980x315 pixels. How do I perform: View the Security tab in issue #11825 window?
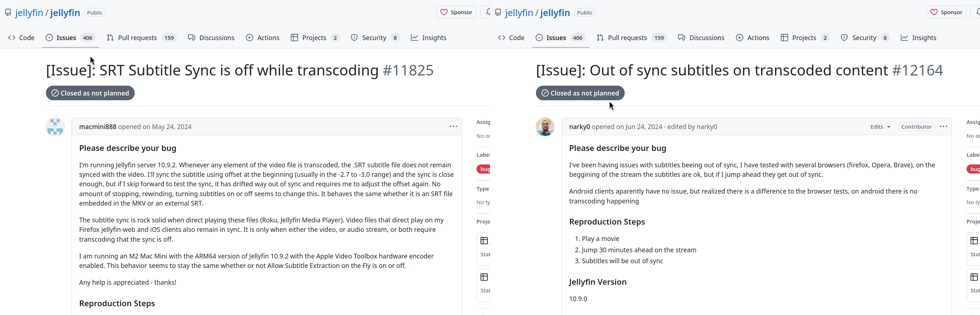(x=375, y=38)
